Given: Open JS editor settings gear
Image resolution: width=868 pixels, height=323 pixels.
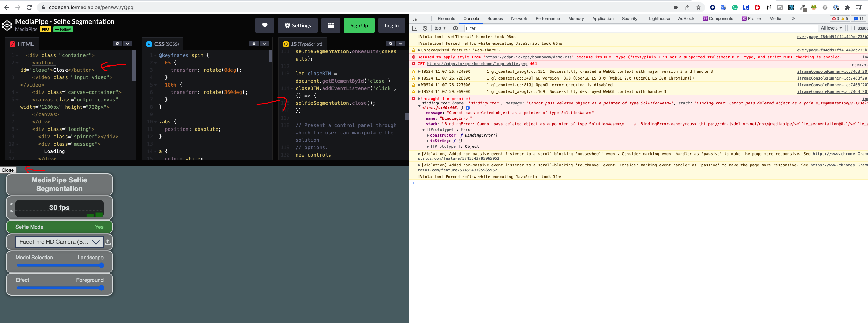Looking at the screenshot, I should coord(391,44).
